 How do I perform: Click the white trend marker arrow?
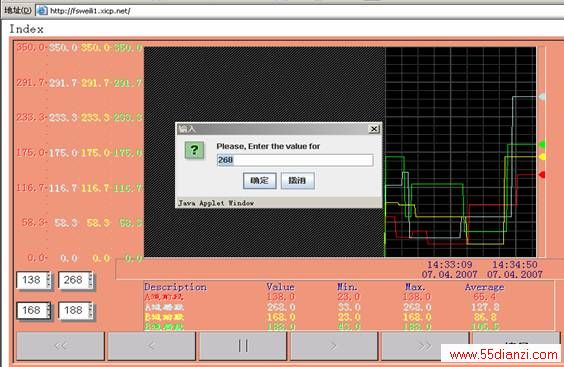tap(542, 96)
